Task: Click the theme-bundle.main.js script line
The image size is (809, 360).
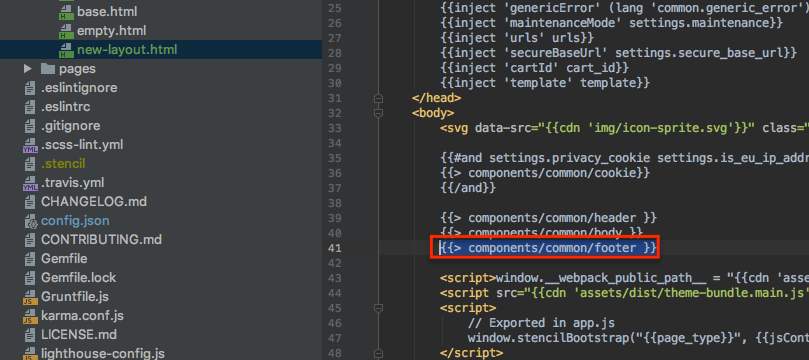Action: [x=624, y=293]
